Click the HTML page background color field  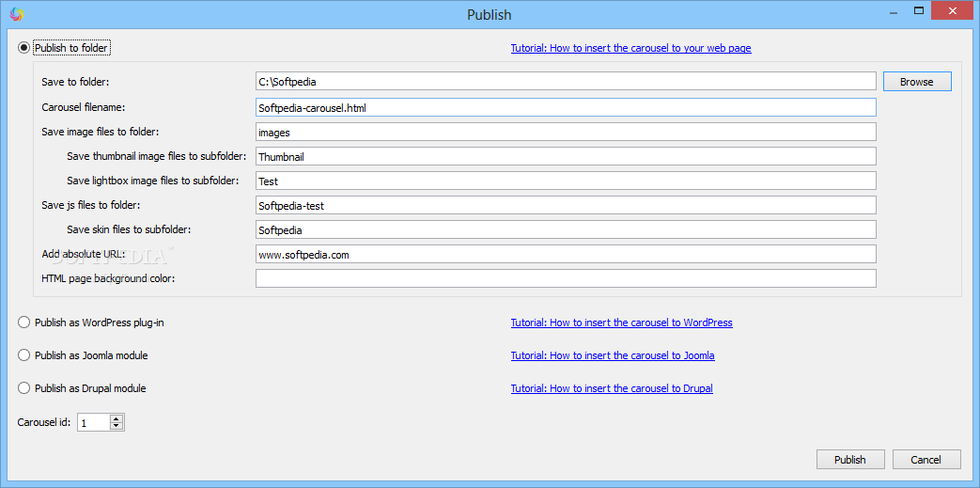click(566, 278)
